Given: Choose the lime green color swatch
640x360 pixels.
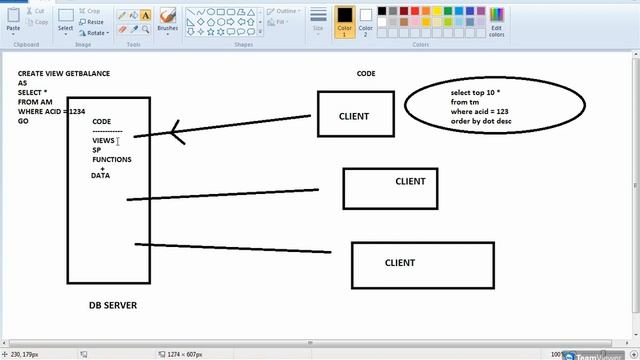Looking at the screenshot, I should click(x=448, y=22).
